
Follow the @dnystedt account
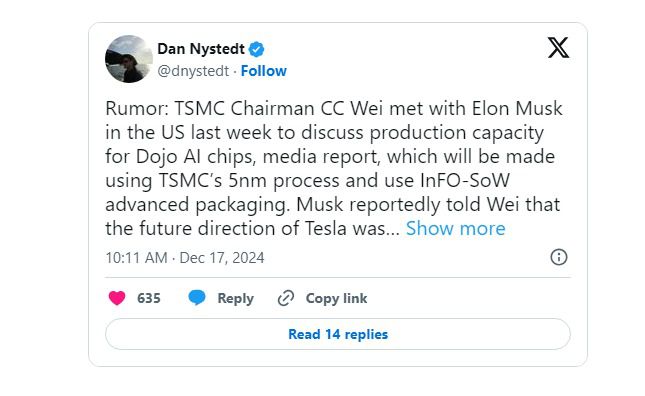point(264,71)
